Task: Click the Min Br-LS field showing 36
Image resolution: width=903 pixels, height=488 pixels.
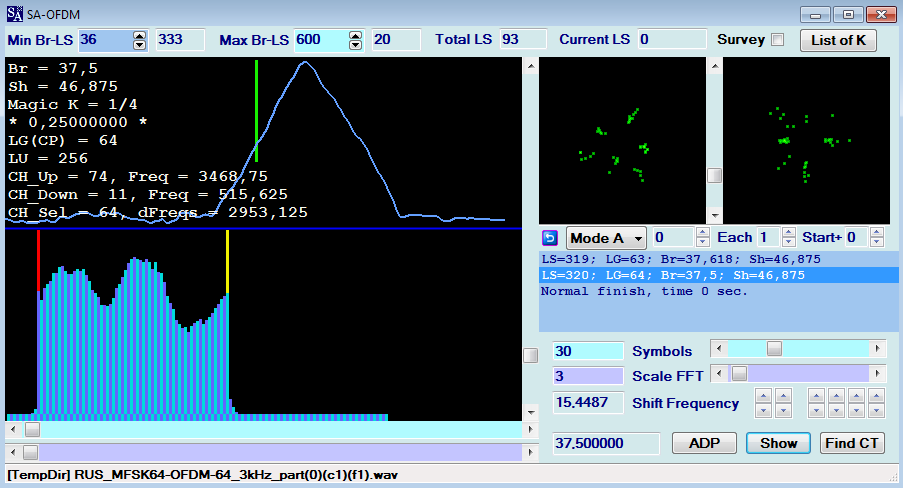Action: pos(105,40)
